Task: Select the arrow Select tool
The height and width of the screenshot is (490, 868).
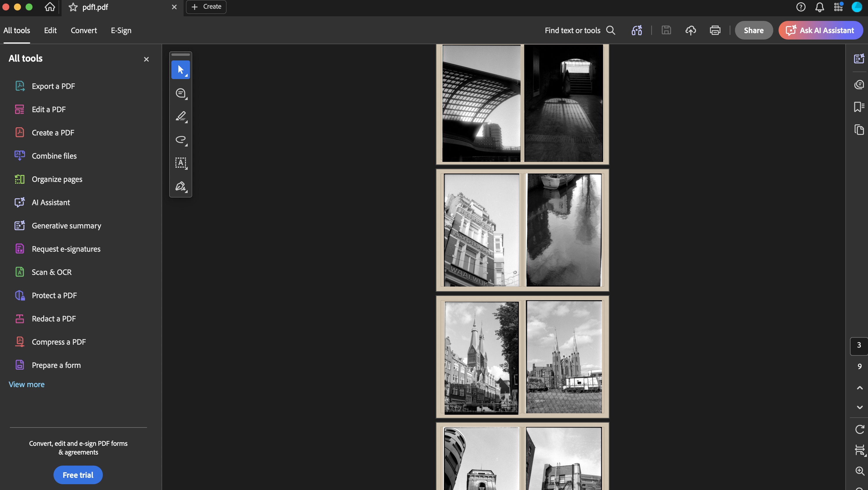Action: pos(181,70)
